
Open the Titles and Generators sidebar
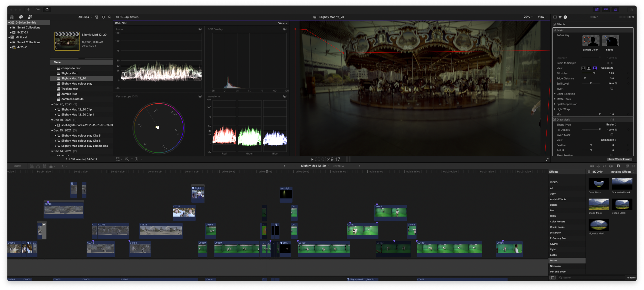[x=30, y=17]
